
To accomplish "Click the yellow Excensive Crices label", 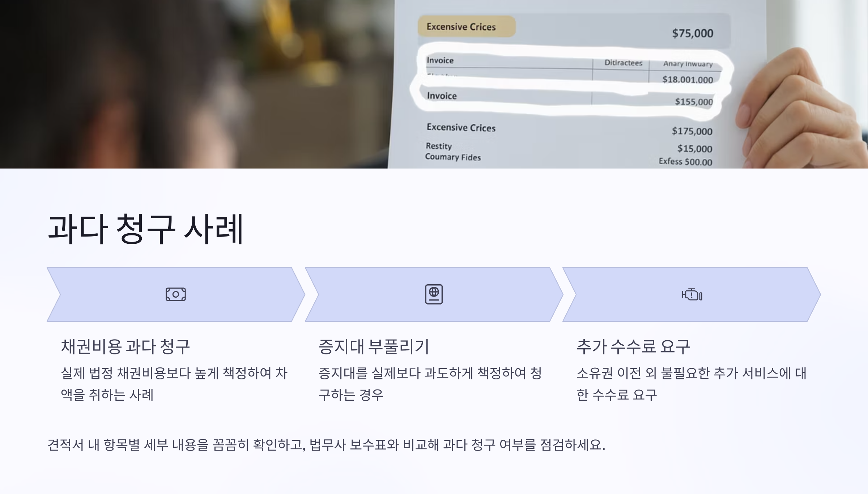I will (x=466, y=26).
